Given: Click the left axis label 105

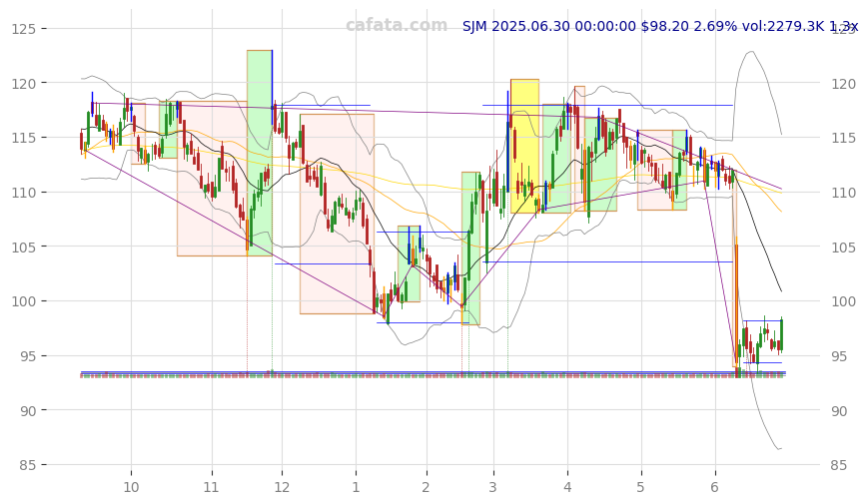Looking at the screenshot, I should coord(23,247).
